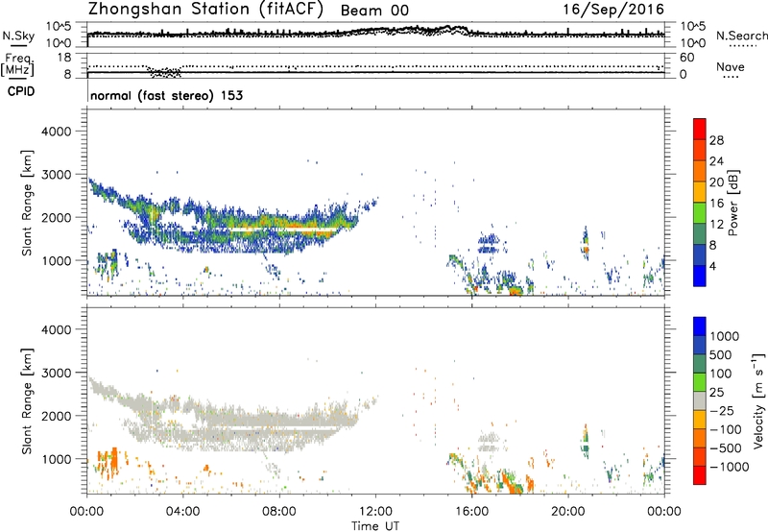
Task: Click the '18' tick on the frequency axis
Action: tap(64, 58)
